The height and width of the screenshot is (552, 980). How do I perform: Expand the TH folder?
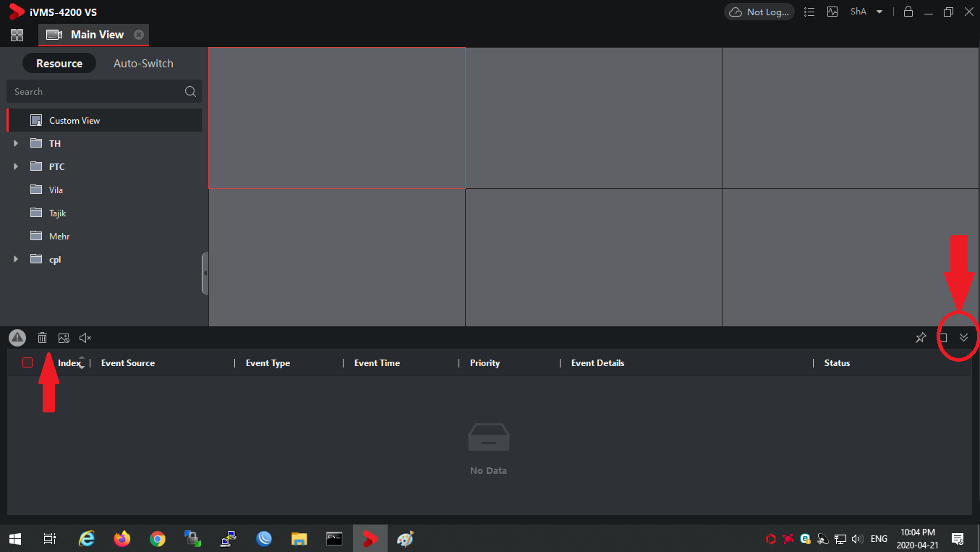(16, 144)
